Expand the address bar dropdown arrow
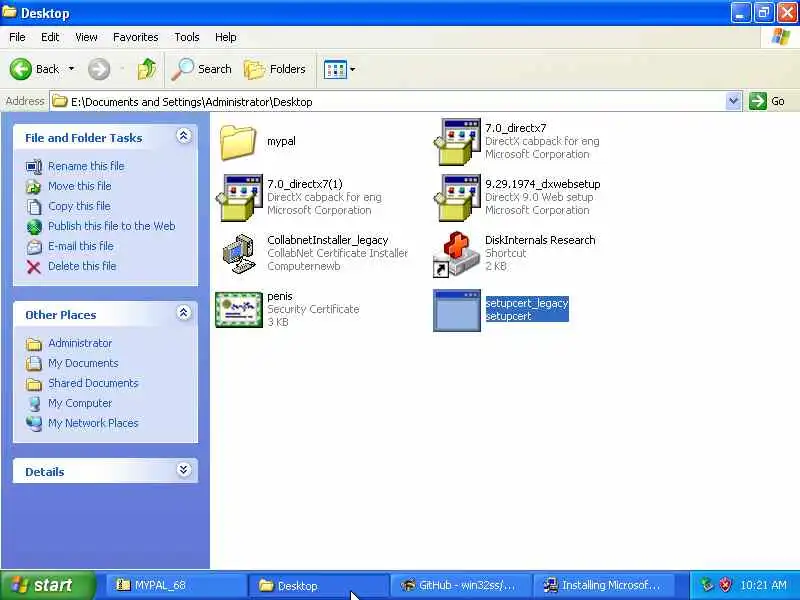This screenshot has height=600, width=800. (733, 102)
